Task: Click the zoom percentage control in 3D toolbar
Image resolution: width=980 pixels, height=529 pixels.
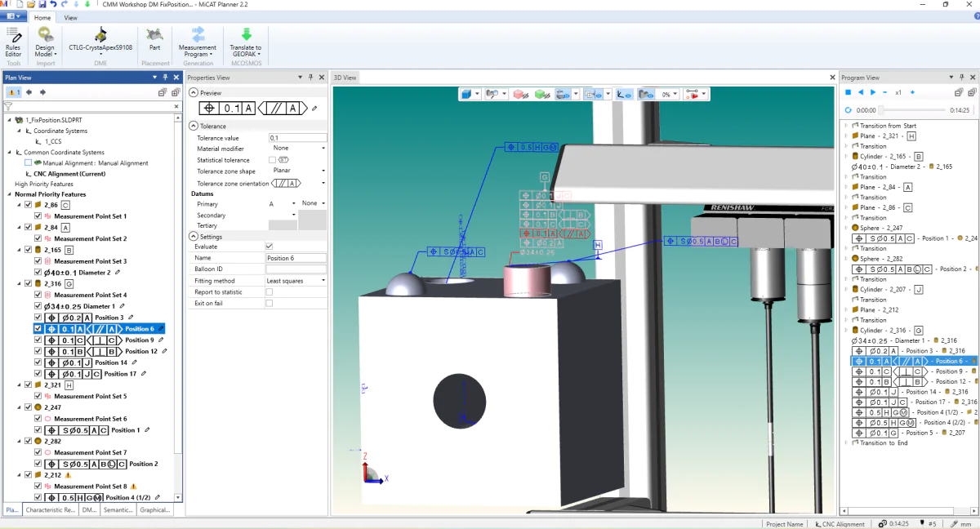Action: click(667, 94)
